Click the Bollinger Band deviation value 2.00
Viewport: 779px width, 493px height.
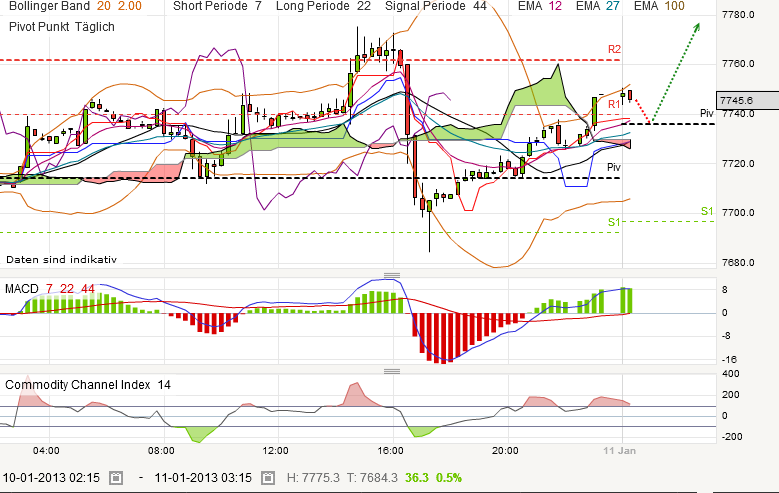130,6
